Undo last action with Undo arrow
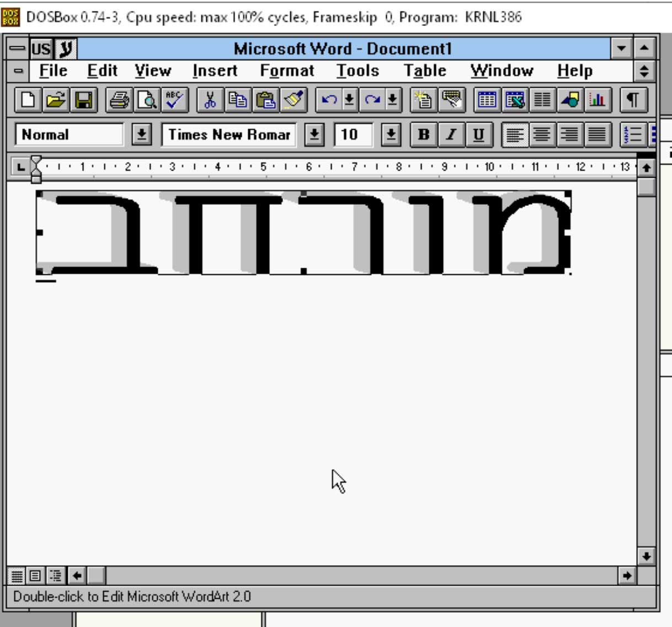Screen dimensions: 672x627 [x=329, y=100]
